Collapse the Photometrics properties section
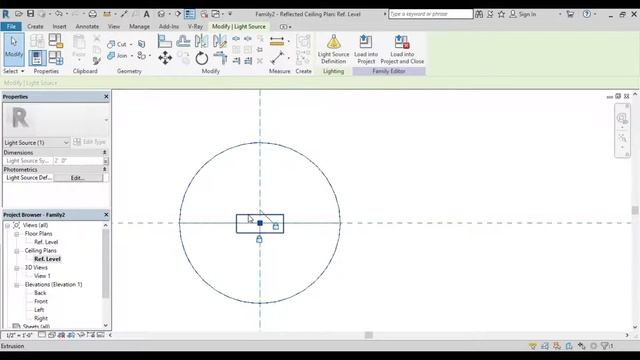 (x=104, y=169)
